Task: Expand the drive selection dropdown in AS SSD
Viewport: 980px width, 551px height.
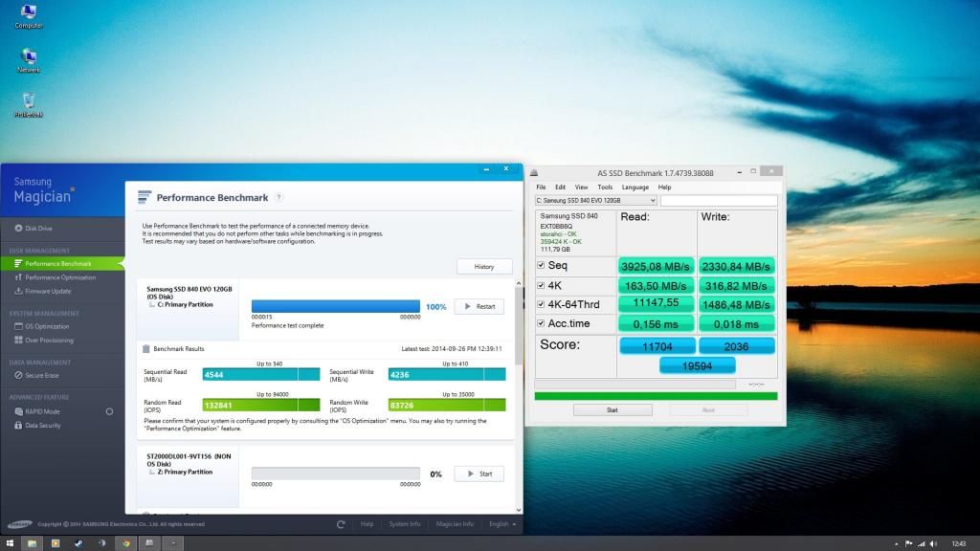Action: coord(653,201)
